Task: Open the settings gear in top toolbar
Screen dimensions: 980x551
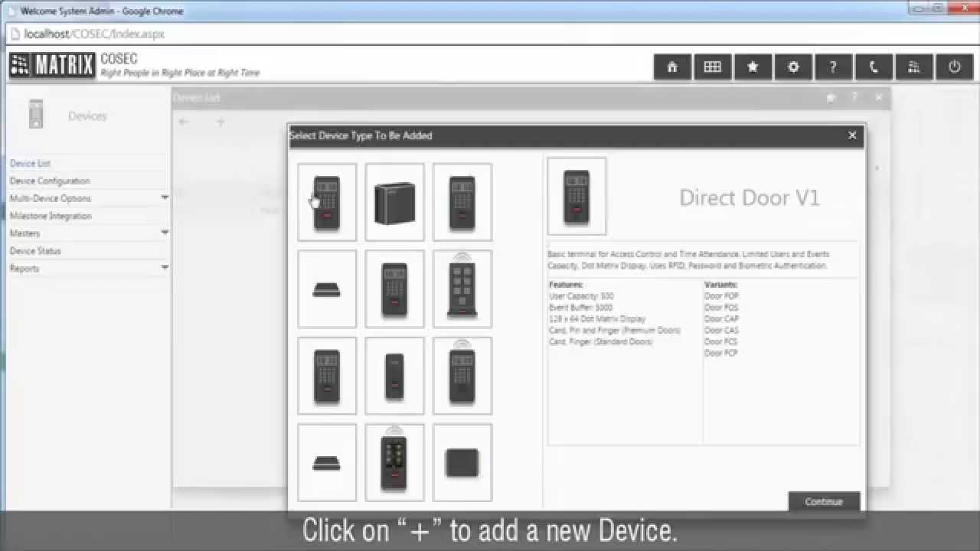Action: pos(793,67)
